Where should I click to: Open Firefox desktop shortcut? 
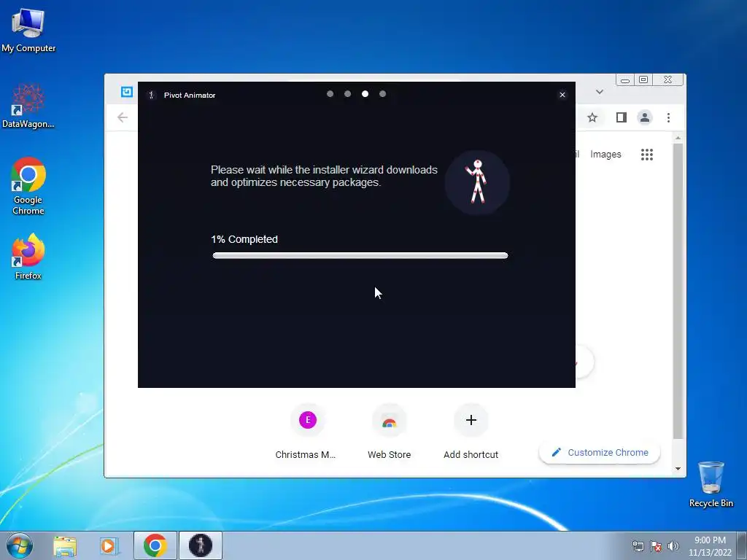28,256
